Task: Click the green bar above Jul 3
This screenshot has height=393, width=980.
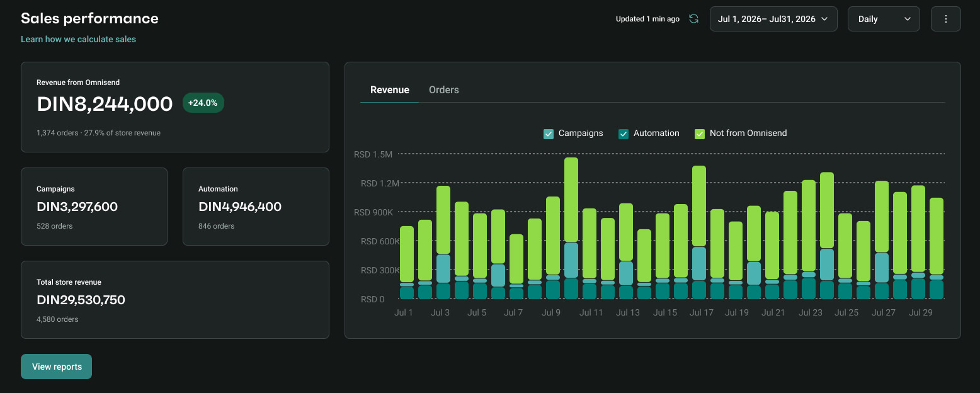Action: (x=443, y=220)
